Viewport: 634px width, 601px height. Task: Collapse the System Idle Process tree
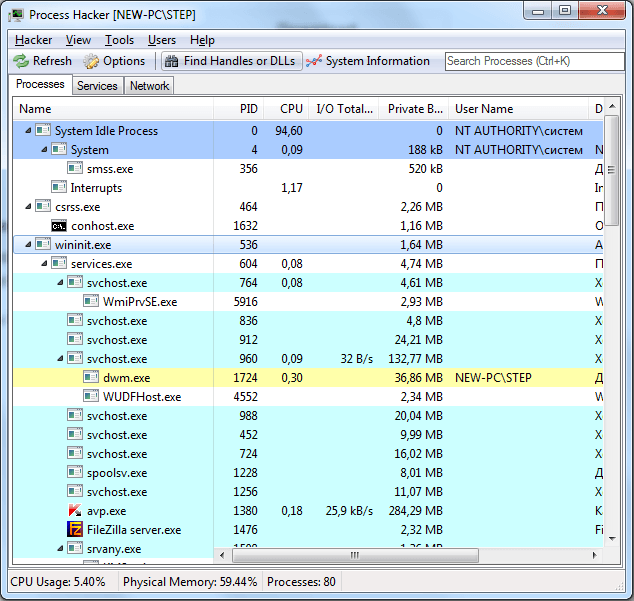tap(28, 131)
